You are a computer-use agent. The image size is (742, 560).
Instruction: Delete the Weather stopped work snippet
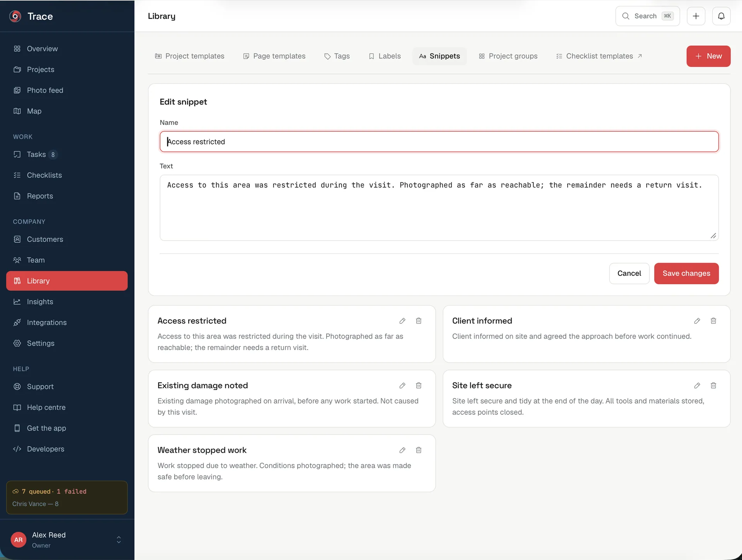click(419, 450)
